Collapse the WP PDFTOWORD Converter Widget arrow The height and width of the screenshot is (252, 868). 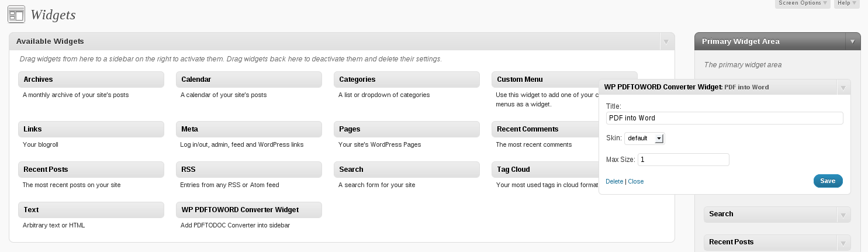(843, 88)
